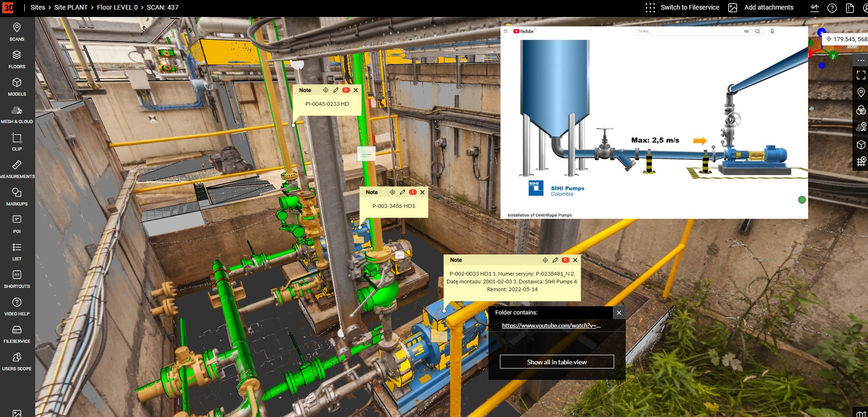Open the MARKUPS panel

(x=16, y=197)
